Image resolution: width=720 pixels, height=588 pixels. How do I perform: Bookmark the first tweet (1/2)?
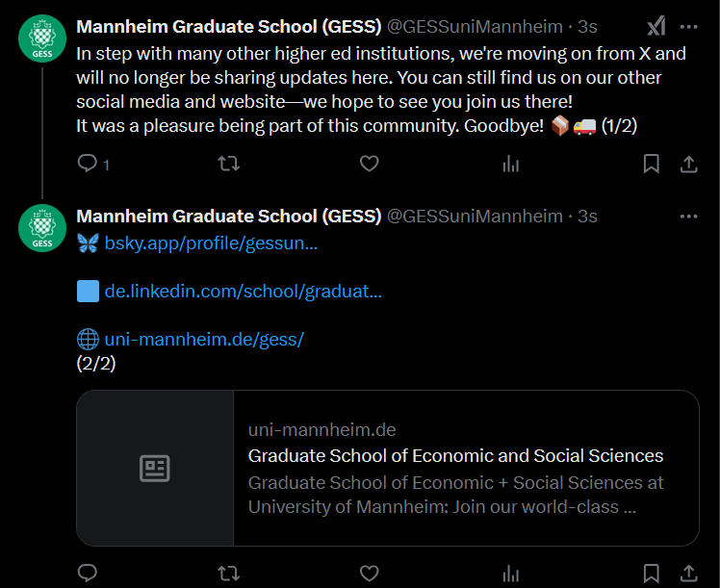pyautogui.click(x=652, y=165)
